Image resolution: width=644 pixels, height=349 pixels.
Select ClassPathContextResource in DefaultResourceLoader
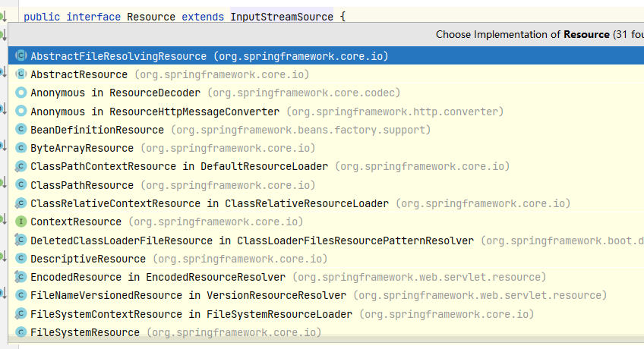(326, 166)
